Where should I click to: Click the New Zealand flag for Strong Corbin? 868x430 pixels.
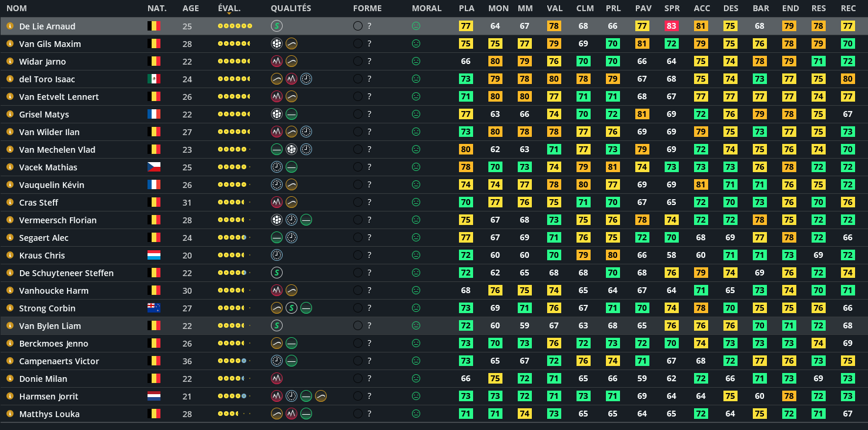[x=154, y=308]
